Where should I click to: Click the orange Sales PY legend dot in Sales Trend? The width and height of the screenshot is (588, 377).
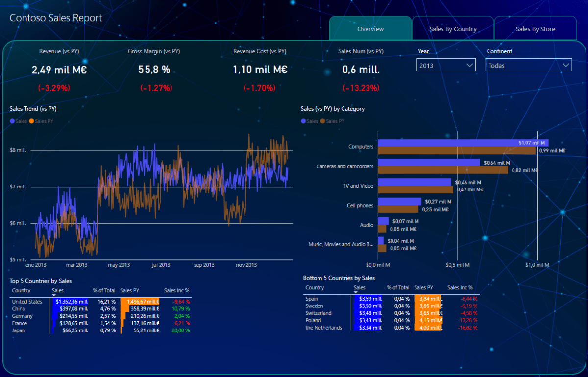(32, 121)
